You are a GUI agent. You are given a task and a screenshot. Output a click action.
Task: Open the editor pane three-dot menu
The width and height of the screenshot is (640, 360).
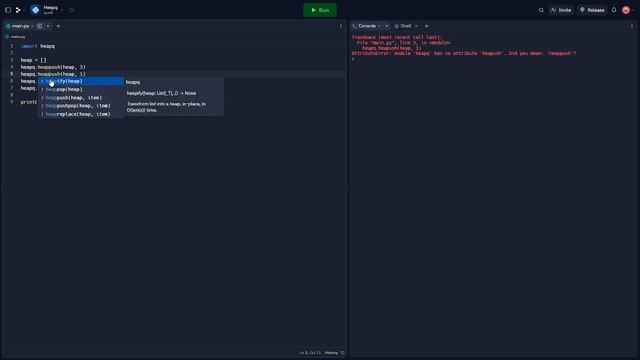341,26
